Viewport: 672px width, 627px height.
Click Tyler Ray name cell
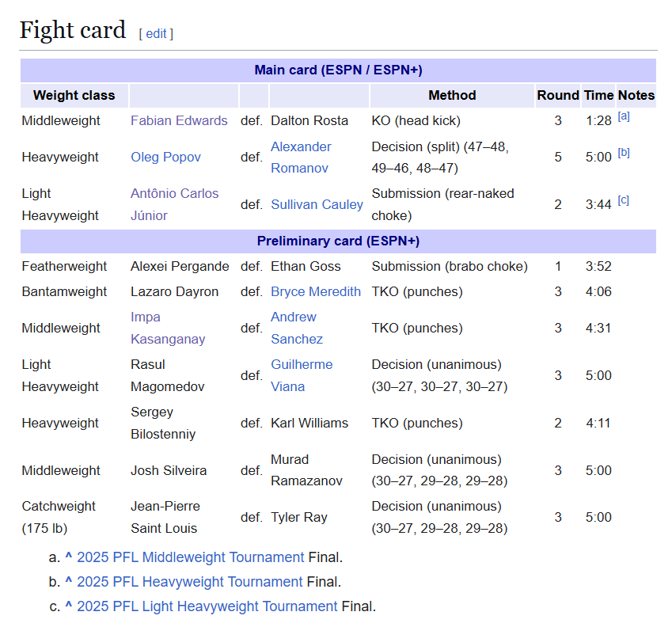[x=298, y=517]
